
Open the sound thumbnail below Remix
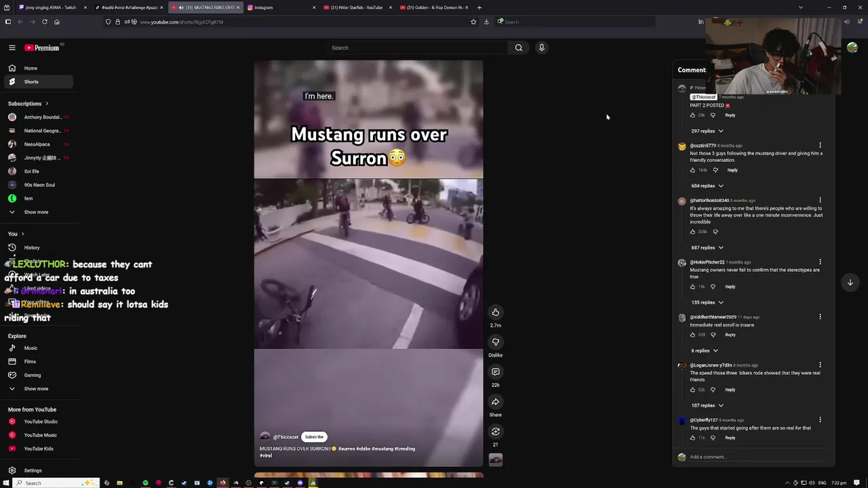tap(496, 460)
